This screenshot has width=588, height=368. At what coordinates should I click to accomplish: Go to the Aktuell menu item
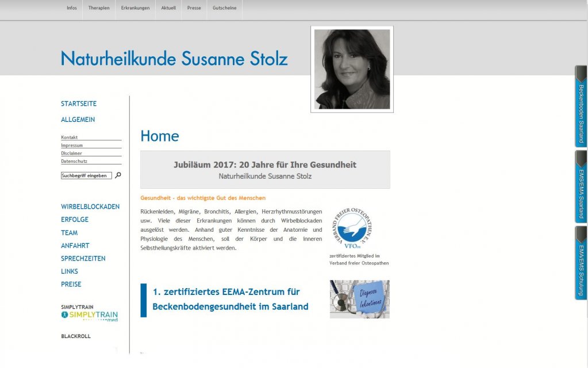[x=168, y=8]
